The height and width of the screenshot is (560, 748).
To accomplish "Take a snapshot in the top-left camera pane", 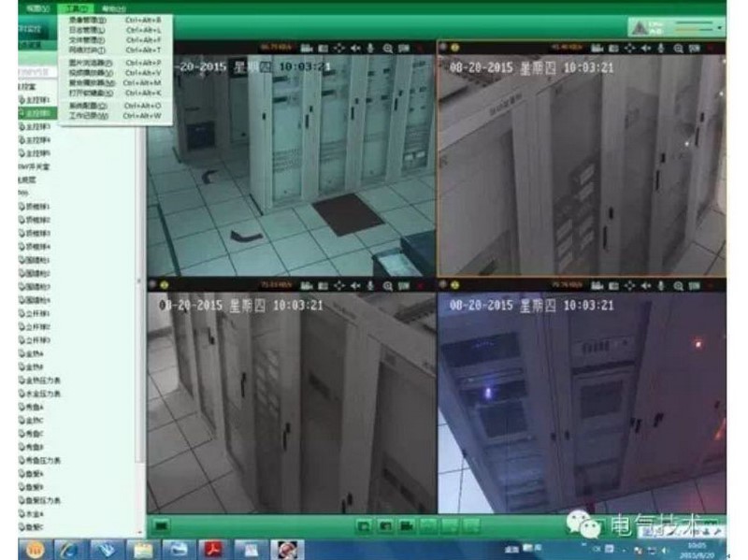I will click(324, 47).
